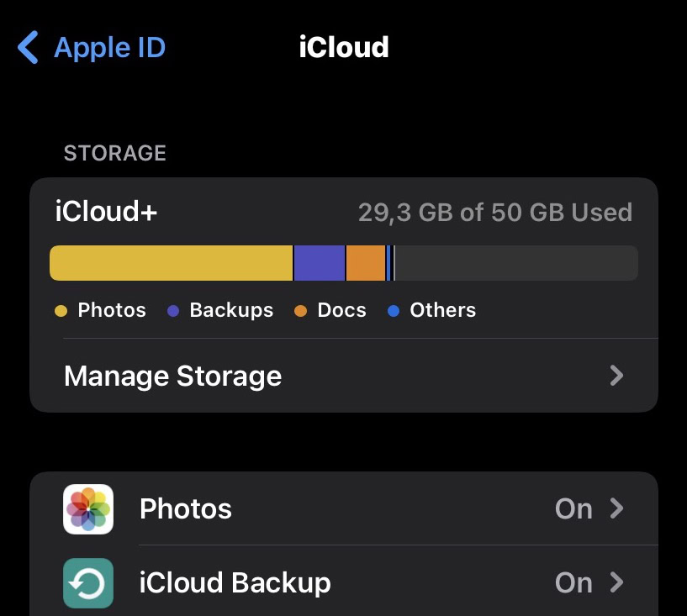Select the "iCloud Backup" row label
Screen dimensions: 687x616
tap(235, 582)
